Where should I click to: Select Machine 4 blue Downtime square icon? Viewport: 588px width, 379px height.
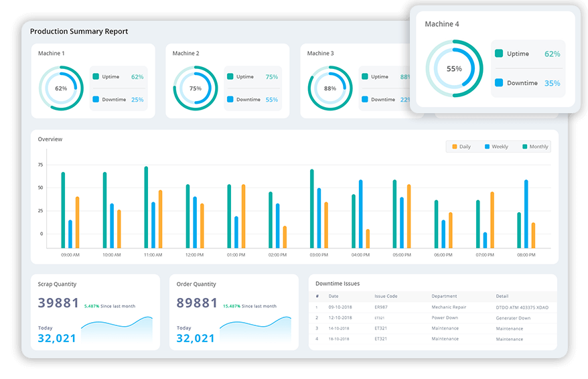(x=499, y=83)
